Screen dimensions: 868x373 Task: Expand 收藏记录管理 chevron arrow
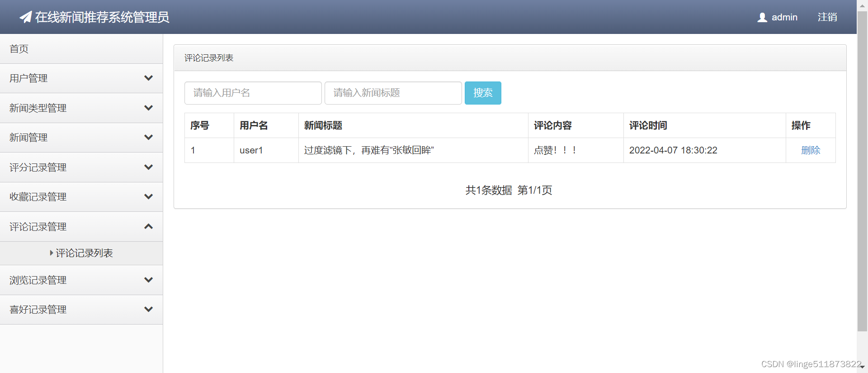pyautogui.click(x=148, y=196)
